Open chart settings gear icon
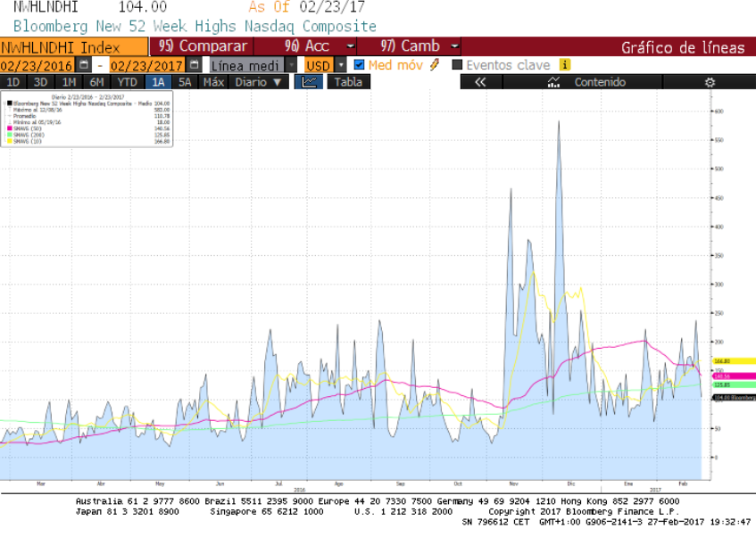This screenshot has width=756, height=537. [710, 82]
